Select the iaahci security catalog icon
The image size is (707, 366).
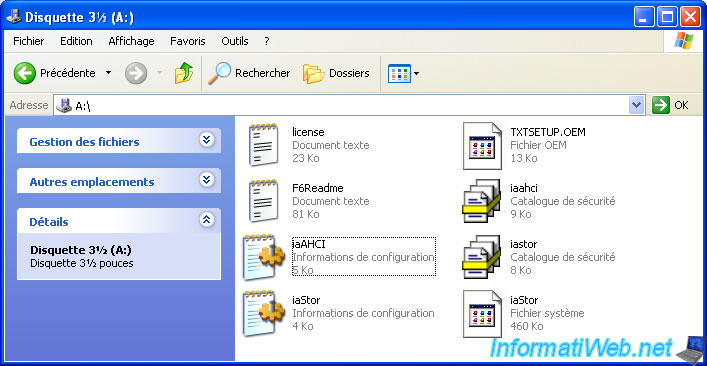(482, 201)
